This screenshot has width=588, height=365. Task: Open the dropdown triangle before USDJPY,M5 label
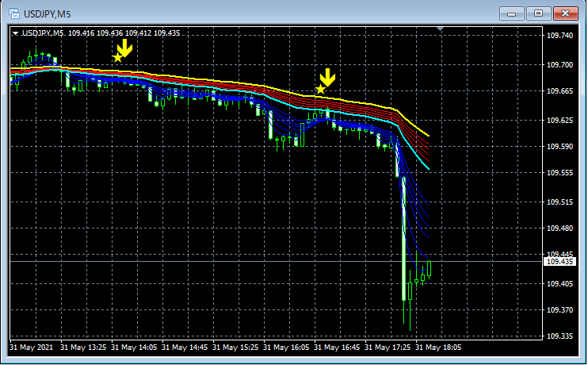coord(15,33)
